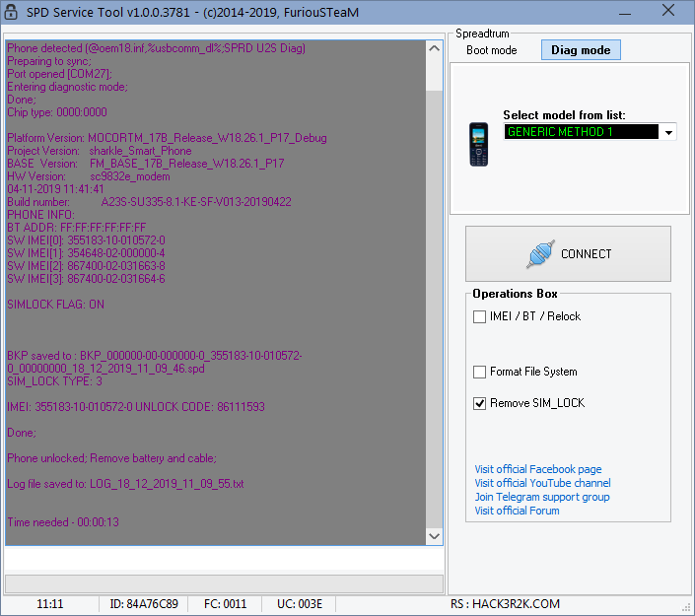Viewport: 695px width, 616px height.
Task: Click the 'Log file saved to' log line
Action: (125, 484)
